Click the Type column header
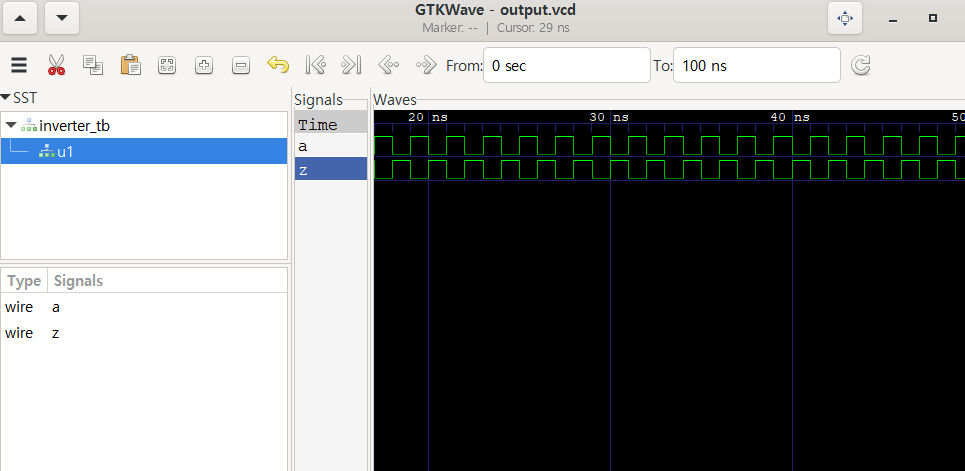 click(24, 281)
